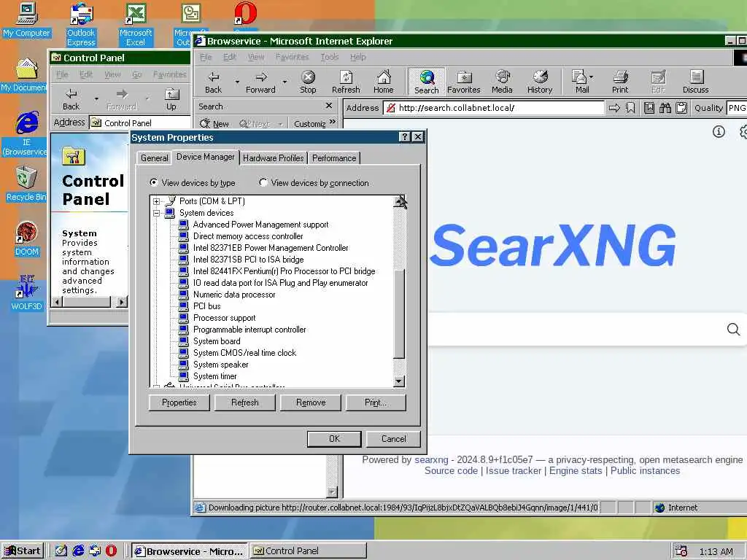The image size is (747, 560).
Task: Open the Media toolbar button
Action: pos(502,82)
